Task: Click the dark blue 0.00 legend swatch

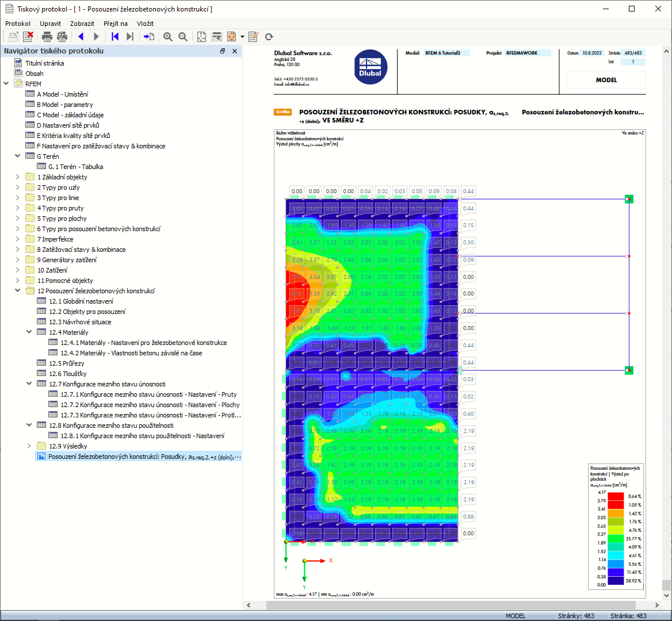Action: 616,581
